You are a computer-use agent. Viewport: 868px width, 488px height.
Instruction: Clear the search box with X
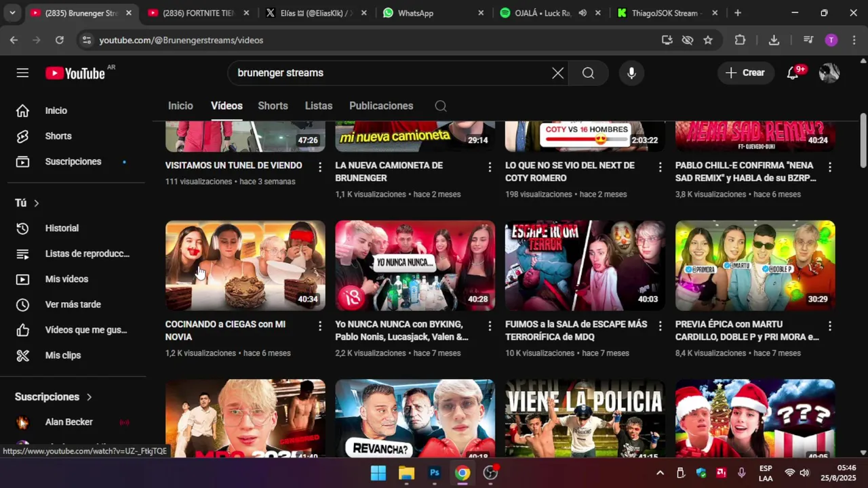557,73
